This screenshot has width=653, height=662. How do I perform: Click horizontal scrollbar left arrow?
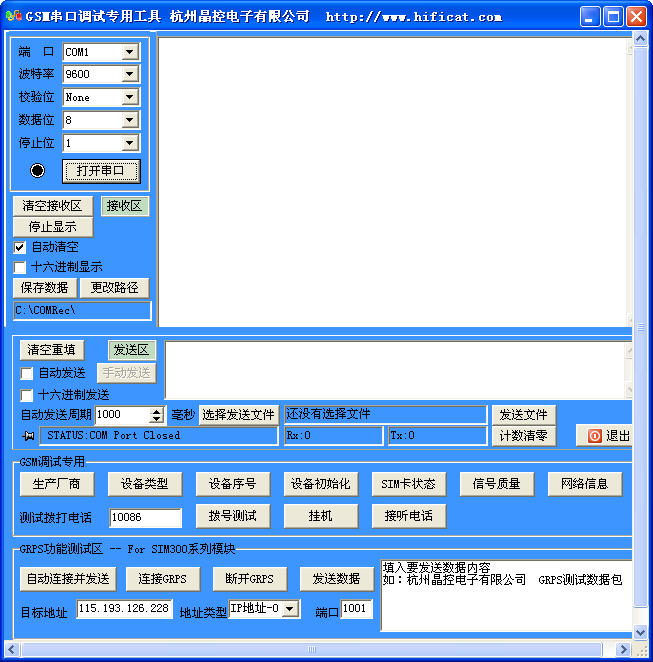pyautogui.click(x=12, y=649)
